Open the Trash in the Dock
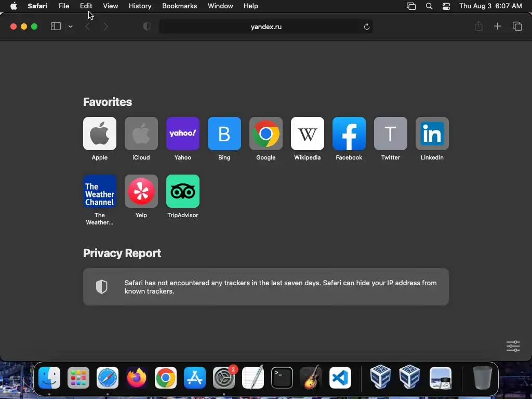This screenshot has width=532, height=399. coord(483,377)
